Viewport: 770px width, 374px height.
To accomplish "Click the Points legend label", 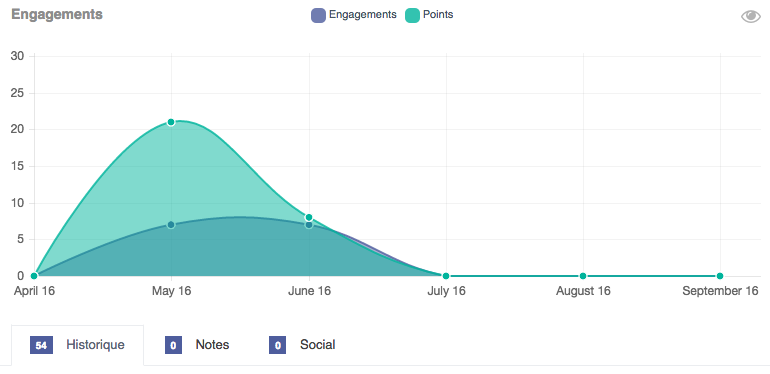I will 438,15.
